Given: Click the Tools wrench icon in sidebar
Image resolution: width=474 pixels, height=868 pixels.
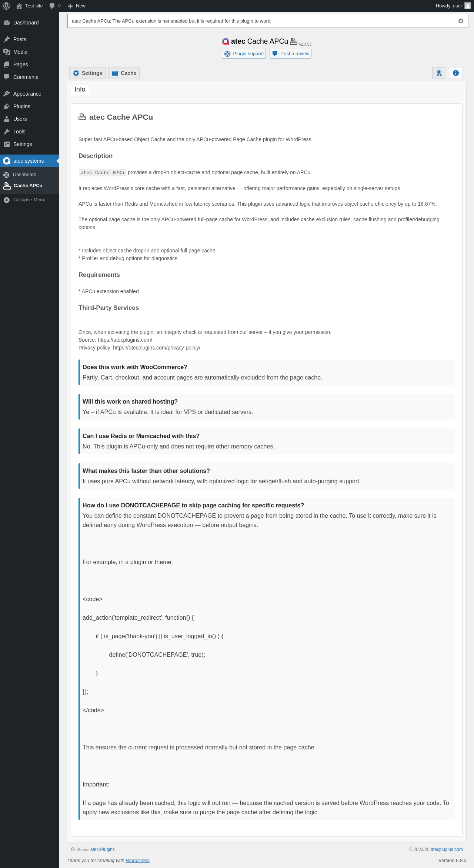Looking at the screenshot, I should click(x=7, y=132).
